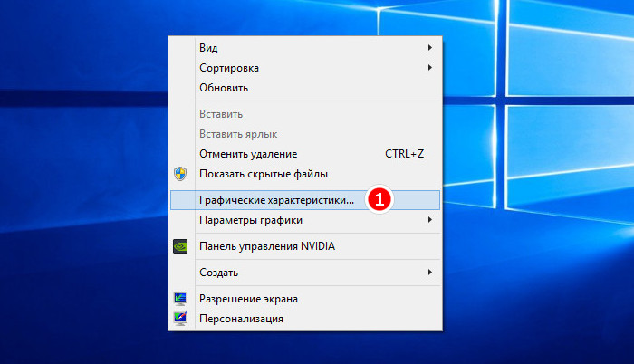
Task: Open the Параметры графики entry
Action: click(x=305, y=220)
